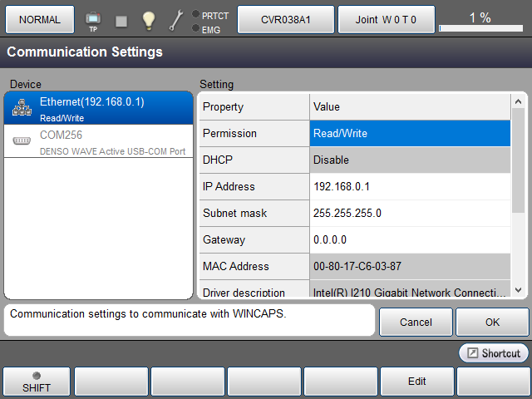This screenshot has width=532, height=399.
Task: Click the Ethernet network device icon
Action: 22,107
